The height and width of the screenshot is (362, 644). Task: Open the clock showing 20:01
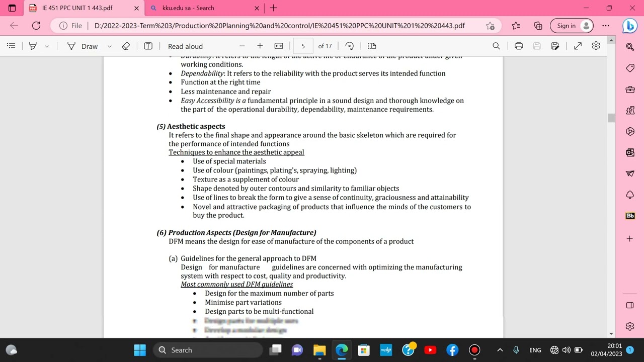point(607,350)
